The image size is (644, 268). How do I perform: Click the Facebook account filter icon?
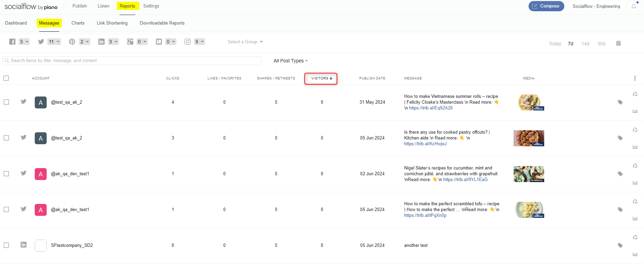pyautogui.click(x=12, y=42)
